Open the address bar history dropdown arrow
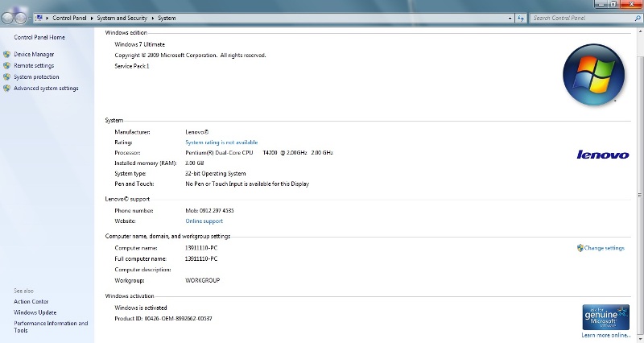Screen dimensions: 644x343 click(x=510, y=18)
